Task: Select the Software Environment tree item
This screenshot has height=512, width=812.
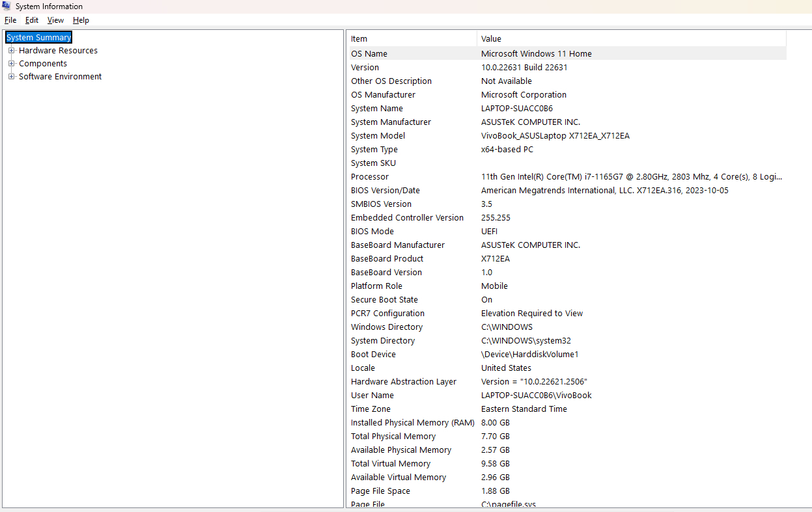Action: [x=60, y=77]
